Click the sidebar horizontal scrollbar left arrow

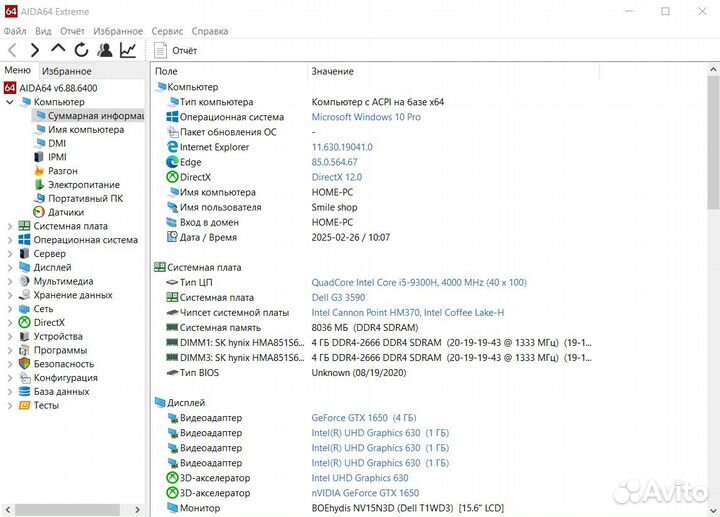(x=8, y=510)
